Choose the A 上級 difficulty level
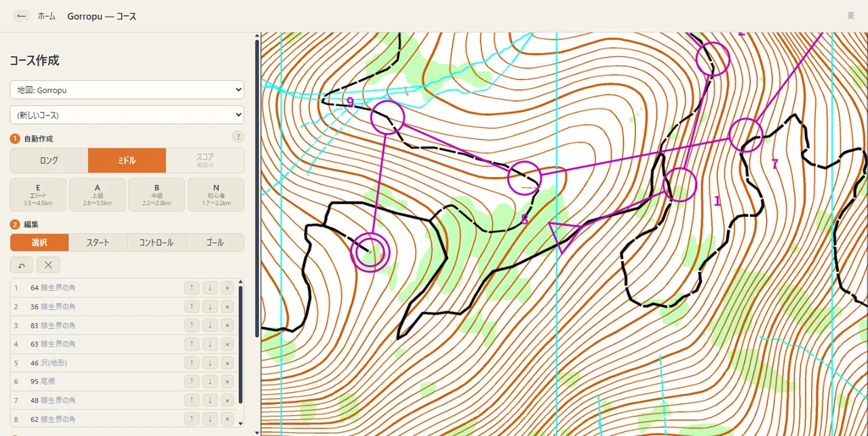868x436 pixels. (97, 195)
